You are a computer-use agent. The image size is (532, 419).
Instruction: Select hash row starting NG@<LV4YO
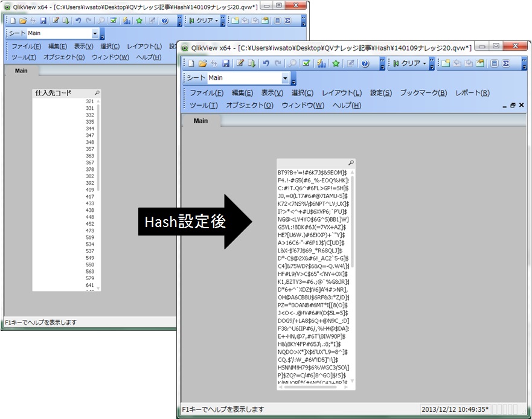tap(313, 220)
